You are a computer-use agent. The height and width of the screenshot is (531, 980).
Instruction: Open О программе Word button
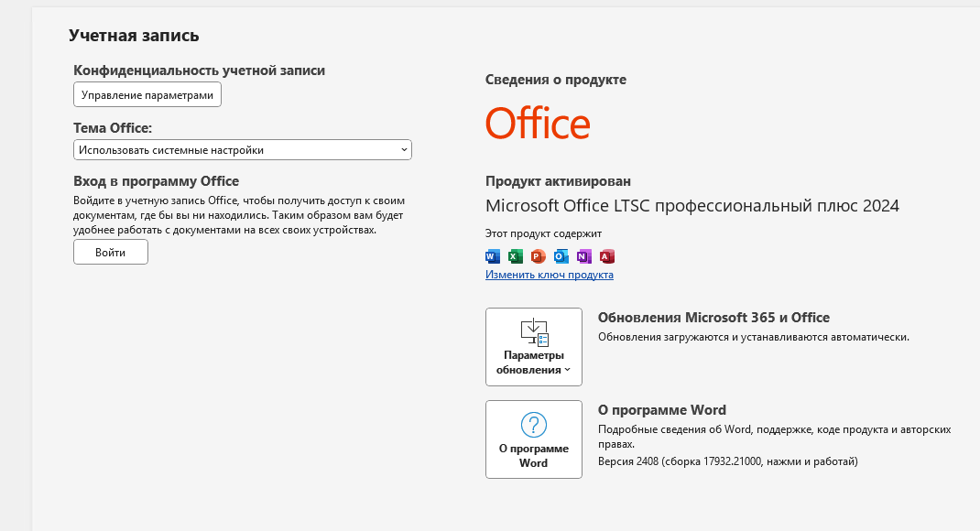534,439
